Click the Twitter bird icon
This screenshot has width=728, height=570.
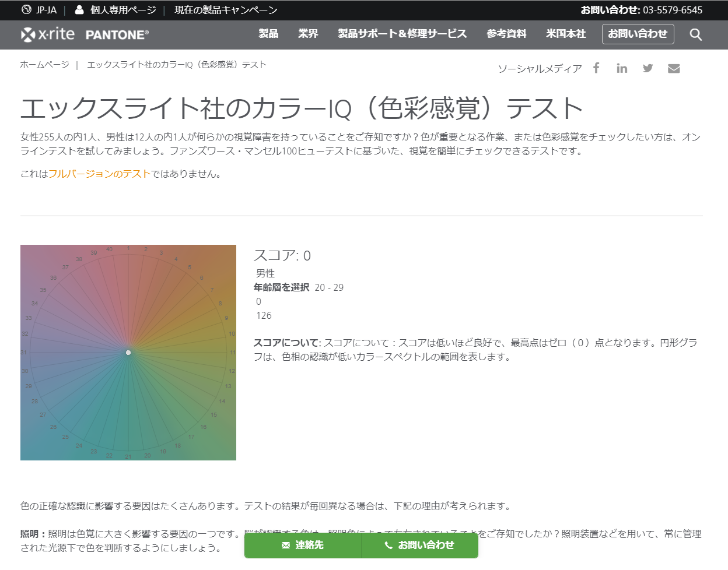click(647, 68)
